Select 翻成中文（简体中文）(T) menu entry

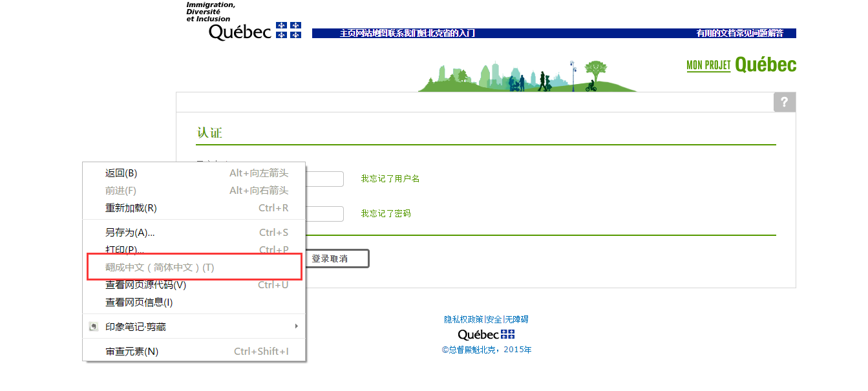click(x=160, y=268)
